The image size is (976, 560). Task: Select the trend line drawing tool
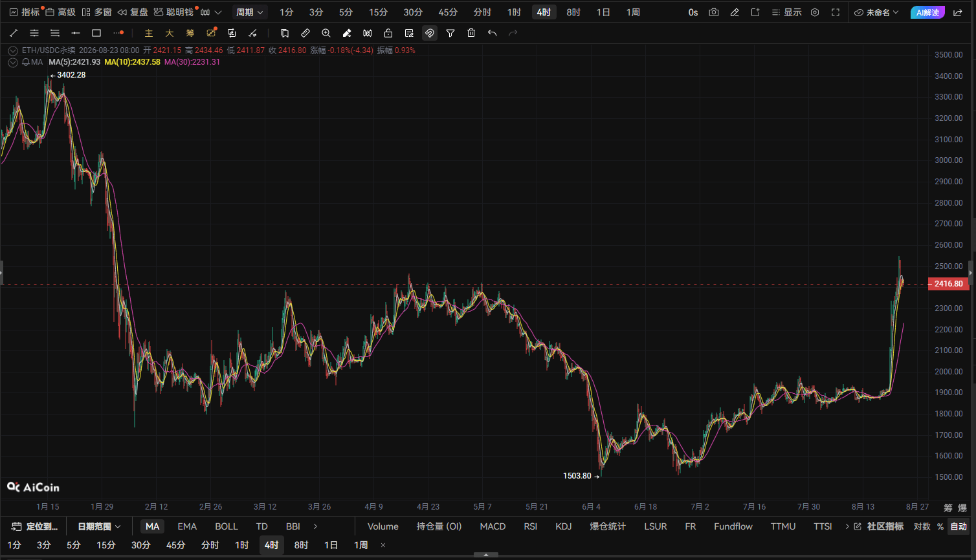coord(14,33)
